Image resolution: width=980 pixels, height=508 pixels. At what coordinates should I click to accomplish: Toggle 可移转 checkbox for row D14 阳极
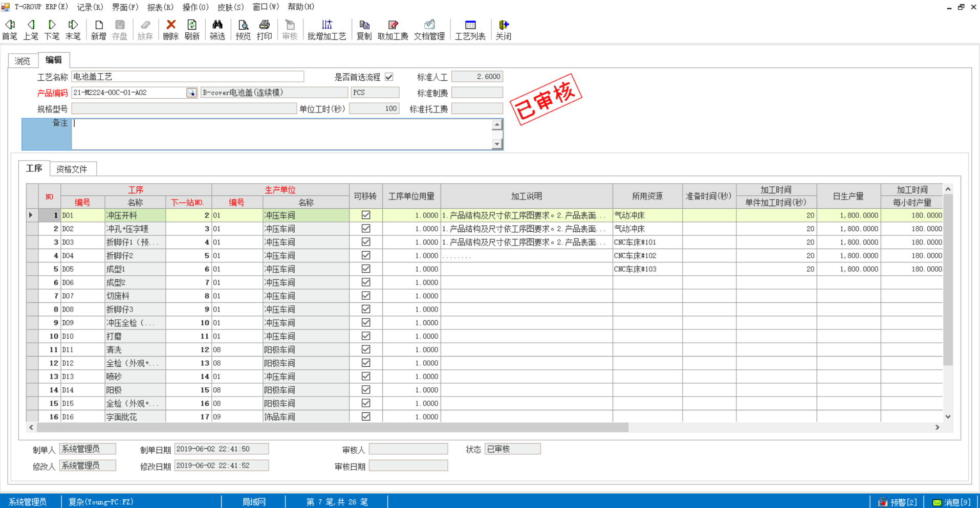click(x=366, y=390)
